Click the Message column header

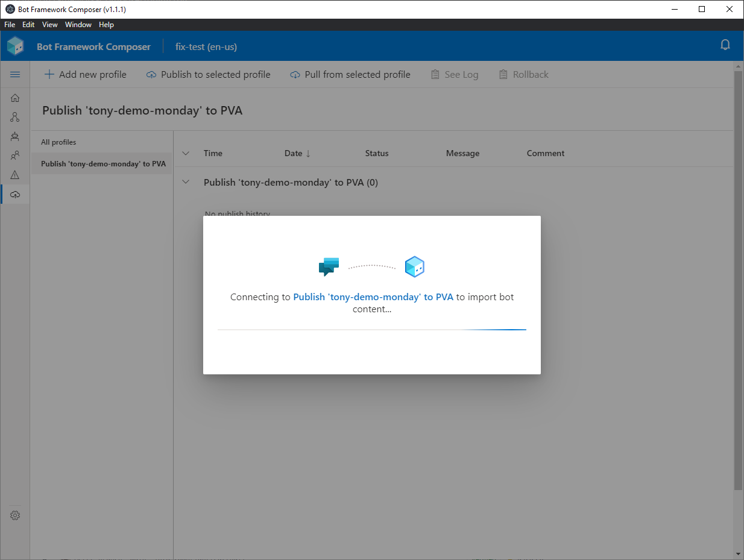click(463, 153)
